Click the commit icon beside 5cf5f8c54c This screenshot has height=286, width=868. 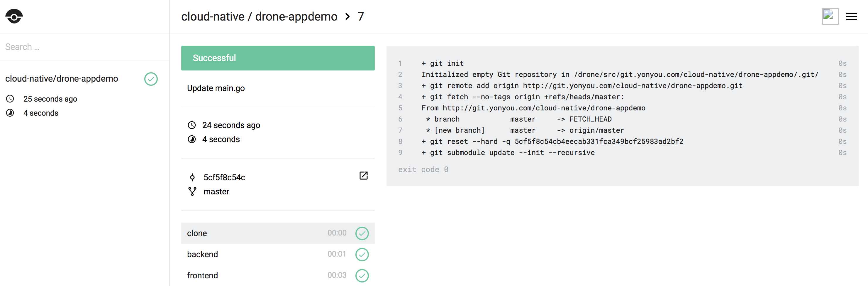[x=192, y=177]
